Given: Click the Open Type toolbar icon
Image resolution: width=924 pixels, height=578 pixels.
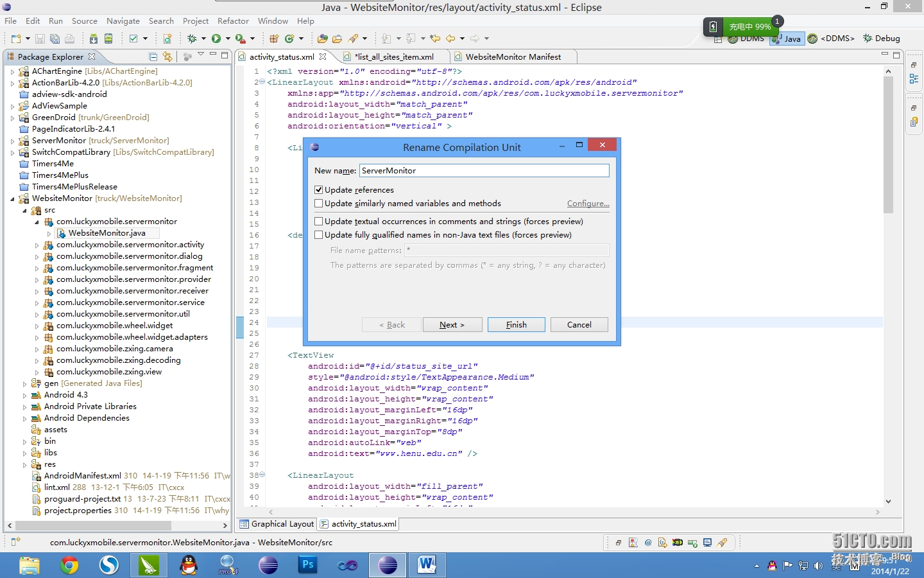Looking at the screenshot, I should click(x=323, y=39).
